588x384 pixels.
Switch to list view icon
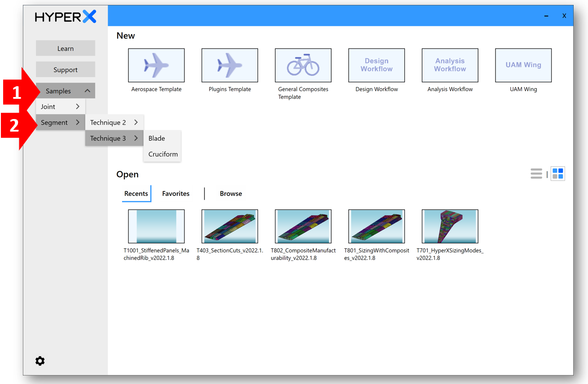click(x=536, y=174)
